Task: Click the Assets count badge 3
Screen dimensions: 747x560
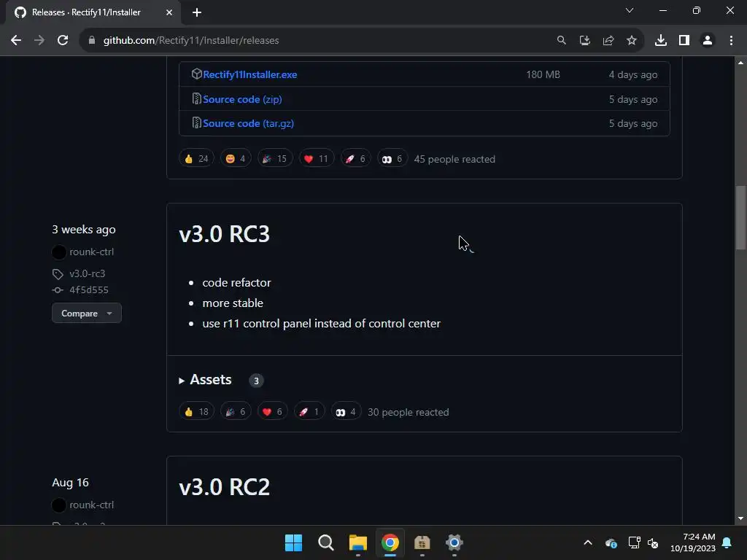Action: click(x=256, y=381)
